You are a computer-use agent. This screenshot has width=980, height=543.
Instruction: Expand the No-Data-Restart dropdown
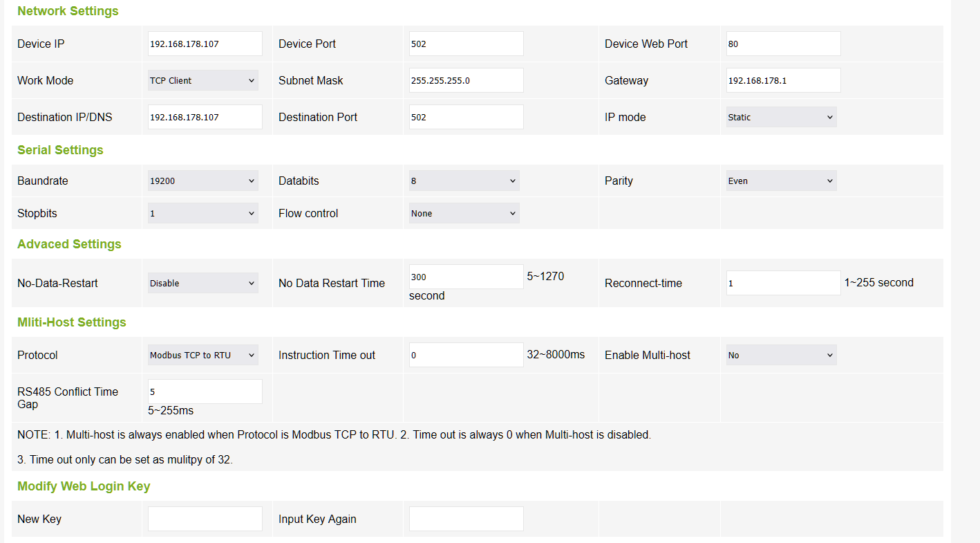(203, 283)
